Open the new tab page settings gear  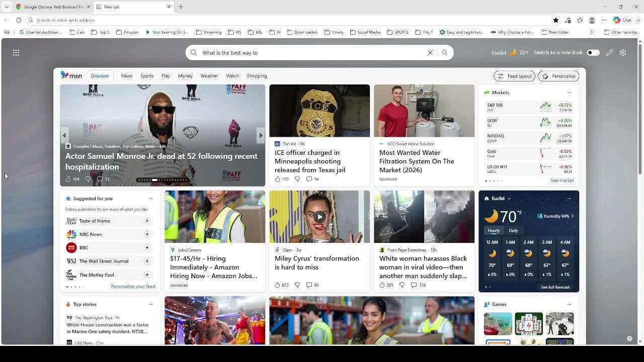coord(623,52)
